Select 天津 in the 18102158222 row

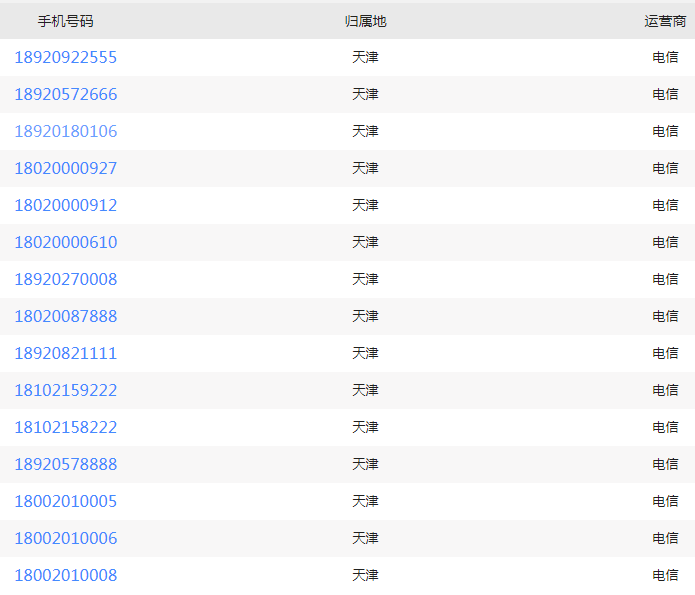click(366, 427)
